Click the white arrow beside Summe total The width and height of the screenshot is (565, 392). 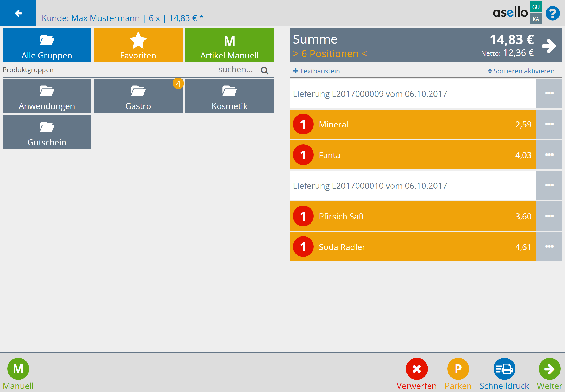(549, 46)
